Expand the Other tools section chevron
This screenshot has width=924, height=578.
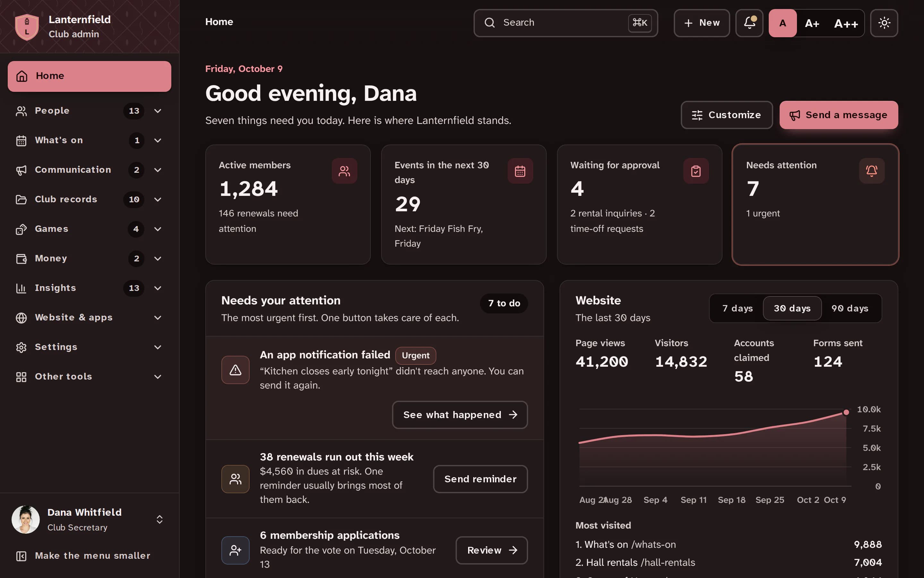tap(158, 377)
